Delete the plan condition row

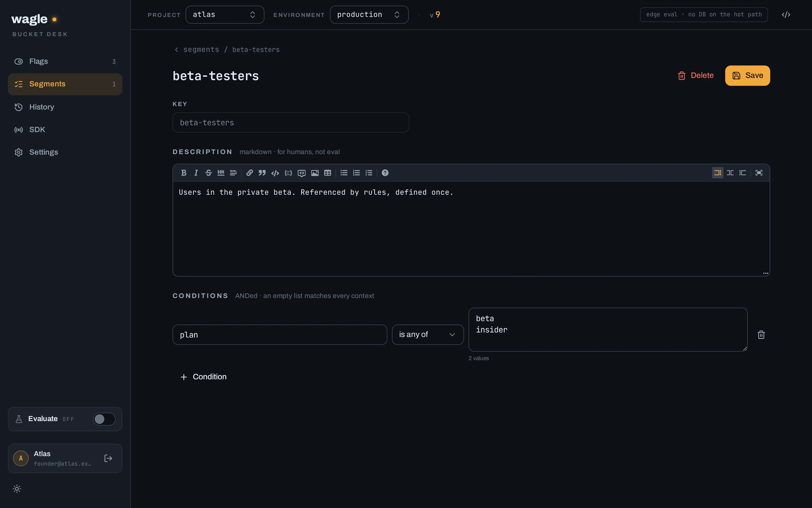tap(761, 335)
